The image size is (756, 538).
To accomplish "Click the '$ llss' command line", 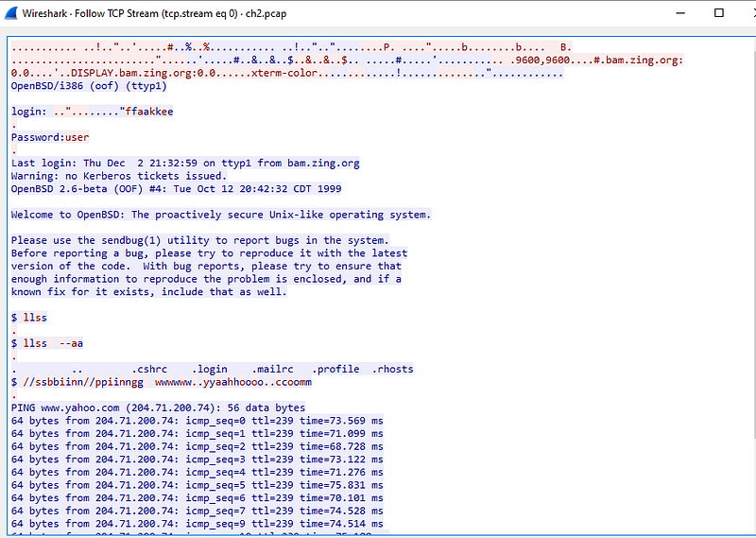I will point(29,318).
